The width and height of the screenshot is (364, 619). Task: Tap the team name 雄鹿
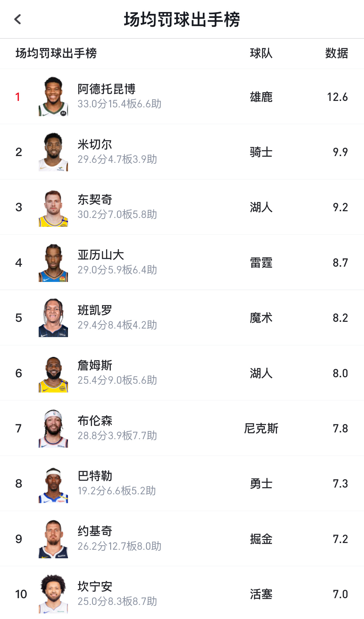(x=261, y=97)
